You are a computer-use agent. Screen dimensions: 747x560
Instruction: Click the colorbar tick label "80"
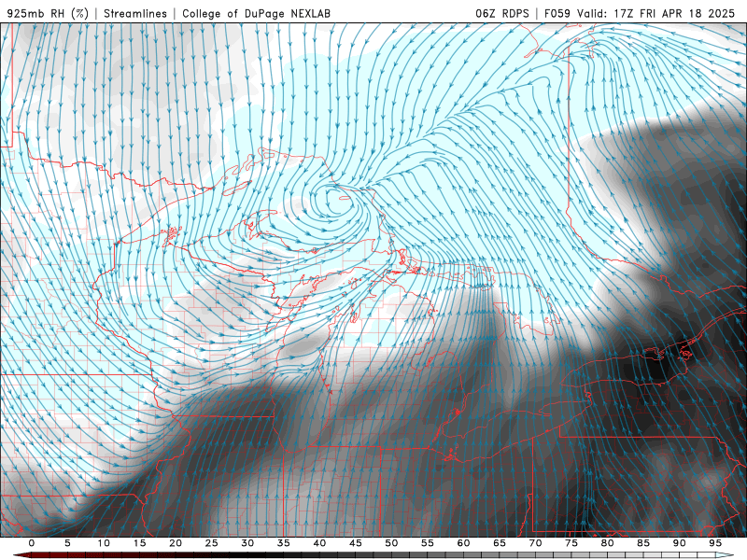tap(608, 543)
